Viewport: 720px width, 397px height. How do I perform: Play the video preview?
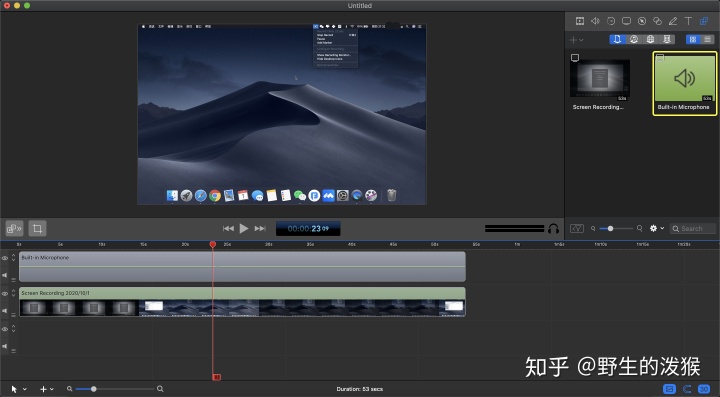(x=244, y=228)
